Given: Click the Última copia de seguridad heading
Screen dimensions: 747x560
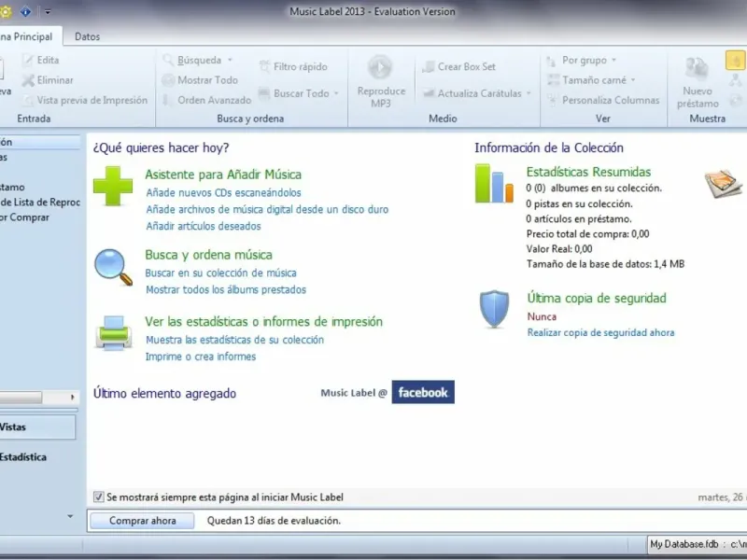Looking at the screenshot, I should 597,298.
